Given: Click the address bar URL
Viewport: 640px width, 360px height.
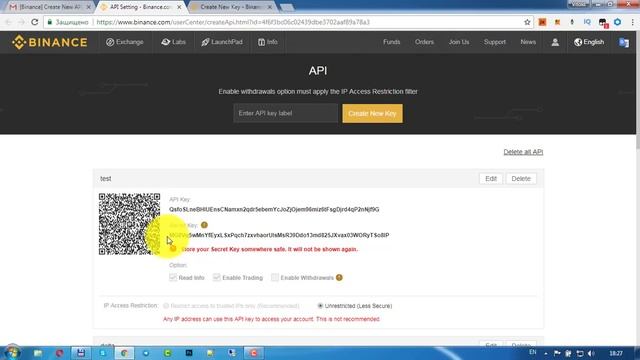Looking at the screenshot, I should (233, 22).
